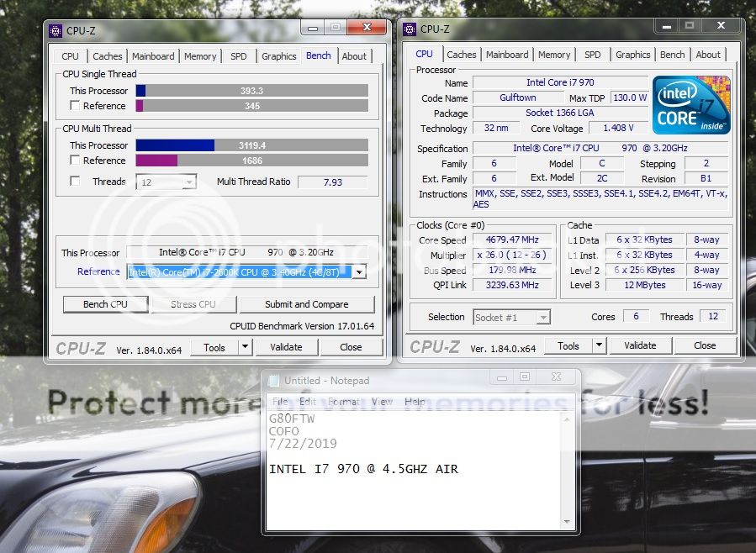Click the CPU-Z icon in right window title bar
This screenshot has width=756, height=553.
click(410, 29)
